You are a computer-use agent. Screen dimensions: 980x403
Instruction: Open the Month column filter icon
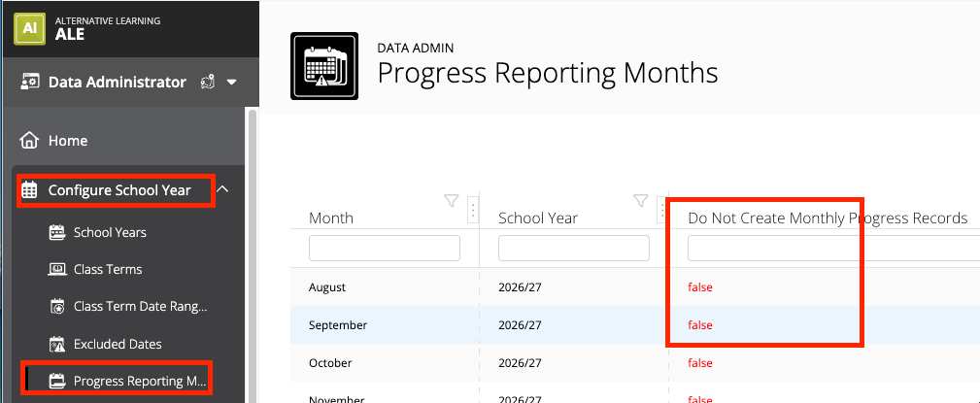click(452, 201)
